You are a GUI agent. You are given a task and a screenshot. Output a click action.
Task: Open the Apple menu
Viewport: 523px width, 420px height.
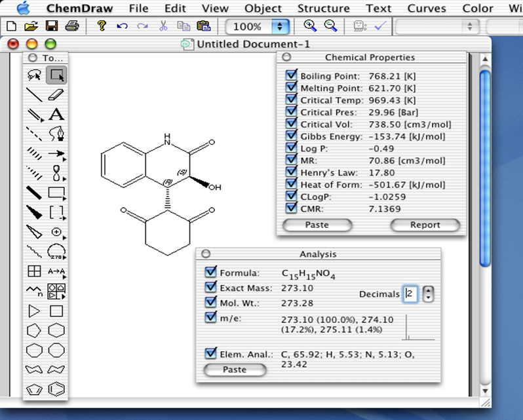pos(23,8)
